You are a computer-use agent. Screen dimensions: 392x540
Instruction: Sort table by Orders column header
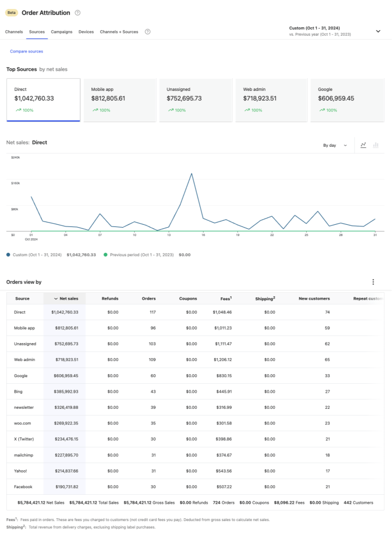pyautogui.click(x=149, y=298)
